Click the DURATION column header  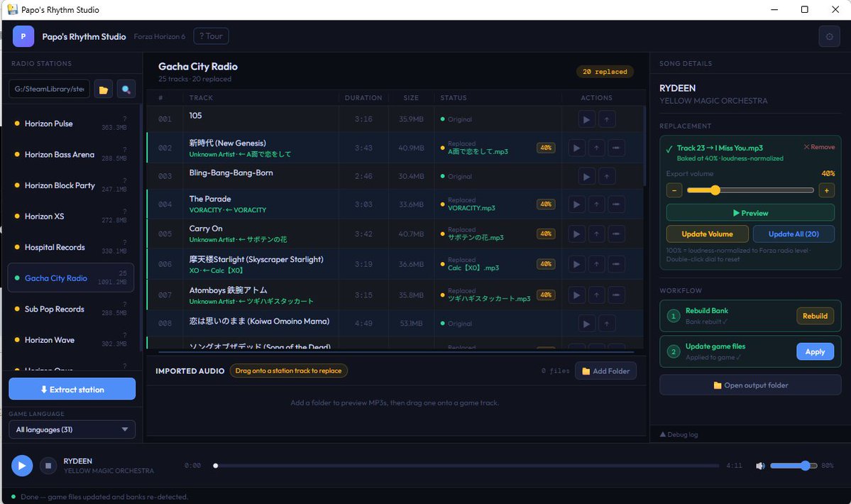[363, 98]
